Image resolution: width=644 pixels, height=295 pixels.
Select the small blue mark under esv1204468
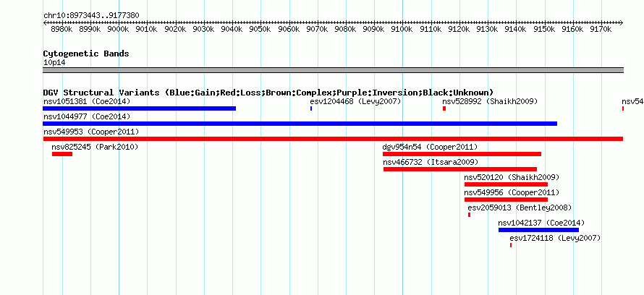[311, 108]
